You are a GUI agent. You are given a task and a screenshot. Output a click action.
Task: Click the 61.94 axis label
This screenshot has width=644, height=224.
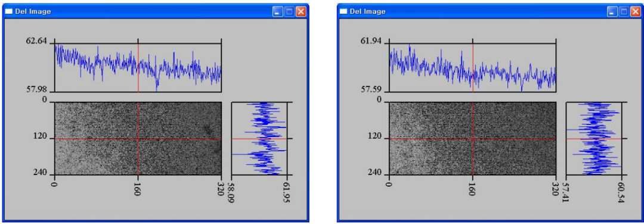pyautogui.click(x=371, y=41)
